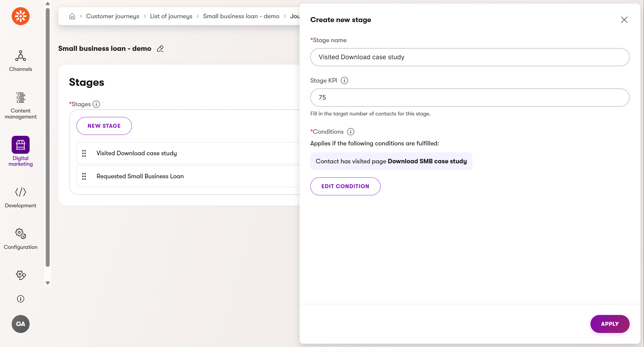
Task: Click the APPLY button
Action: pos(610,324)
